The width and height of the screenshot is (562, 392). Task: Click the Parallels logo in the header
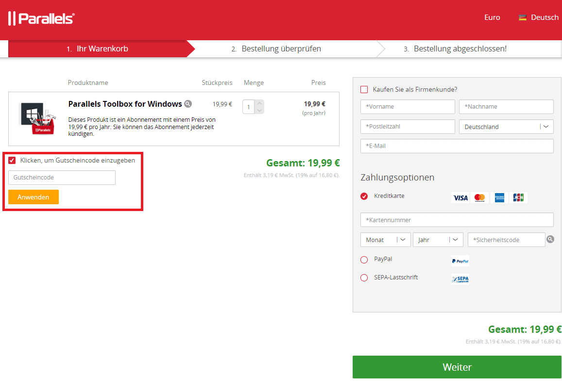(x=41, y=18)
